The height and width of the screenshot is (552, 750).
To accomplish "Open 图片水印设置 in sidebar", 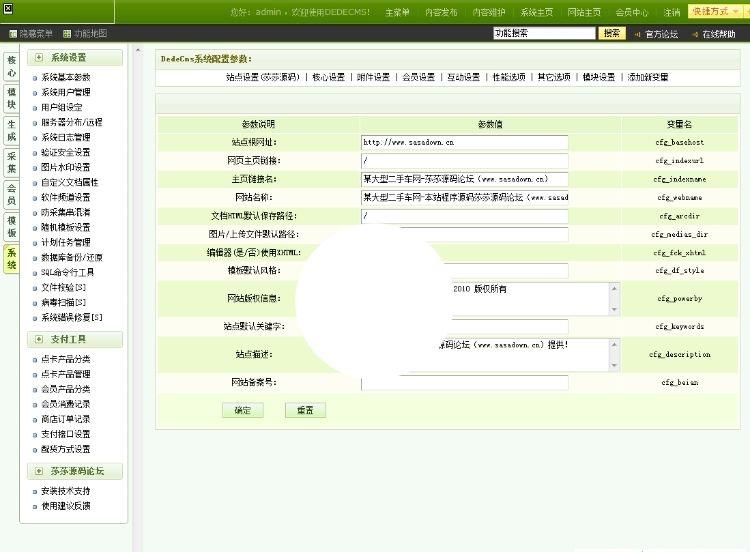I will (66, 167).
